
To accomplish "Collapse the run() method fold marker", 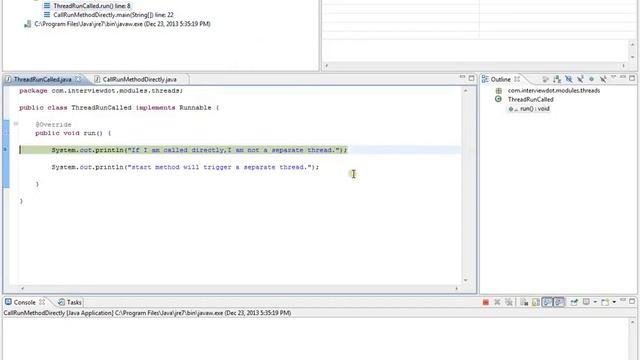I will (x=16, y=124).
